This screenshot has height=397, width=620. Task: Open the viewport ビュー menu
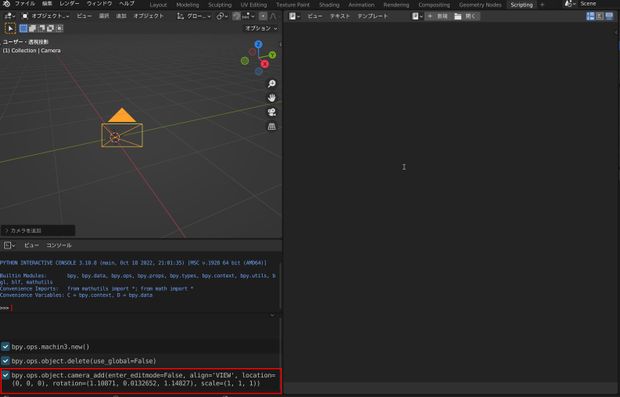point(84,16)
